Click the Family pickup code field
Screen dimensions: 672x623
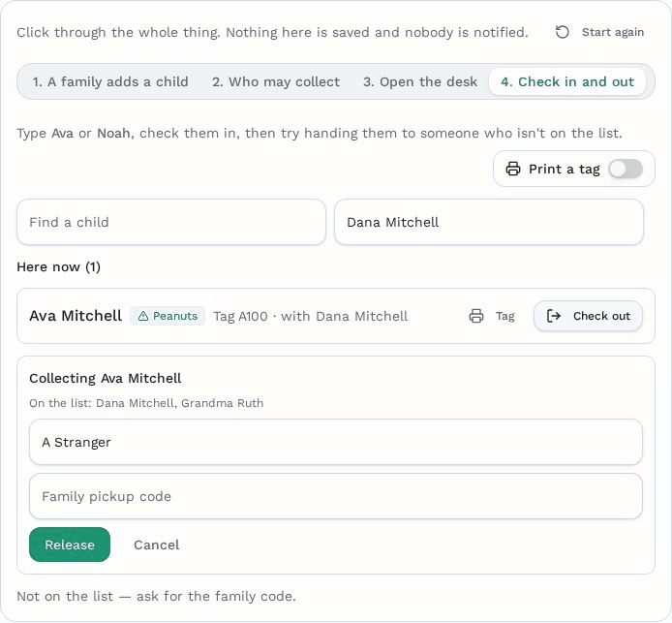336,496
